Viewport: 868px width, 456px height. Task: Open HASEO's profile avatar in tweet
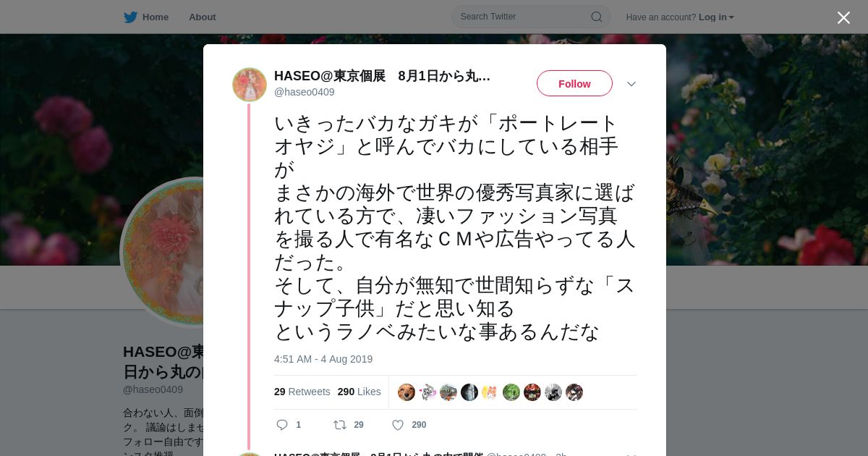pyautogui.click(x=250, y=85)
